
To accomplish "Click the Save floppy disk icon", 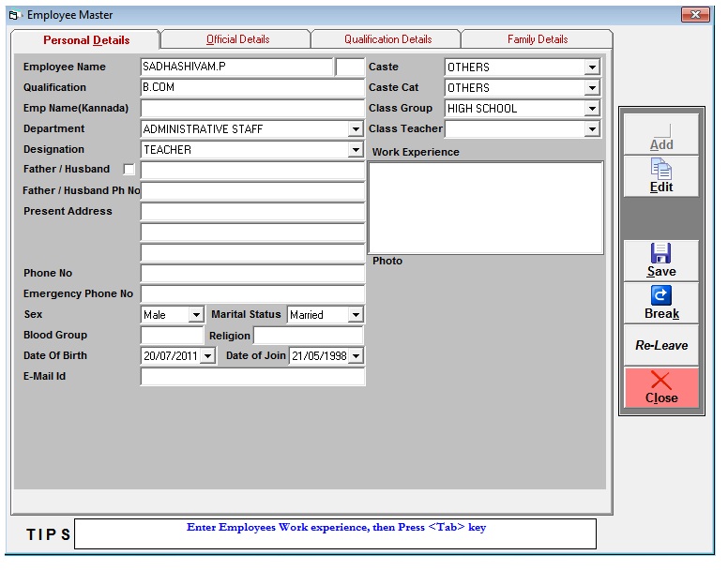I will pyautogui.click(x=661, y=253).
